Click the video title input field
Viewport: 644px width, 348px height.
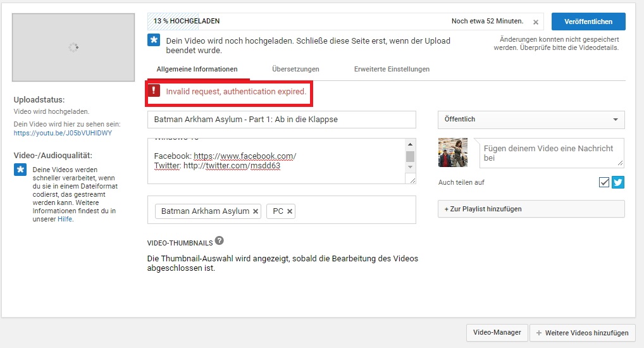pyautogui.click(x=282, y=120)
